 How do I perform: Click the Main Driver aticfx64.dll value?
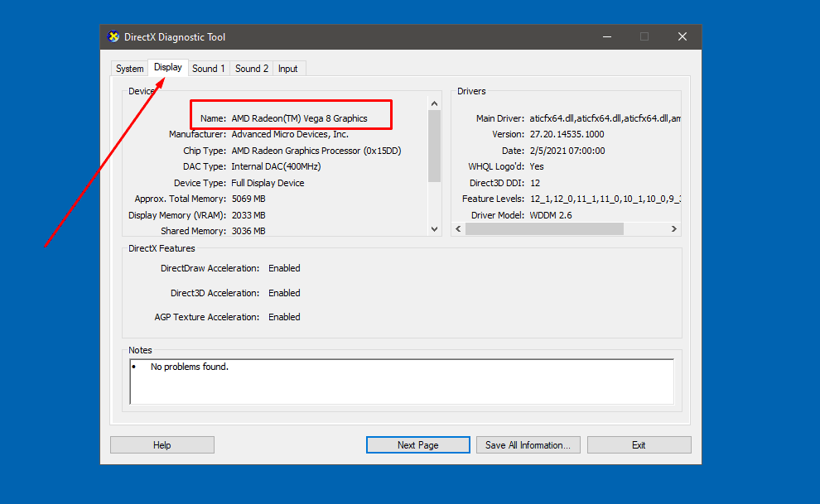coord(605,118)
